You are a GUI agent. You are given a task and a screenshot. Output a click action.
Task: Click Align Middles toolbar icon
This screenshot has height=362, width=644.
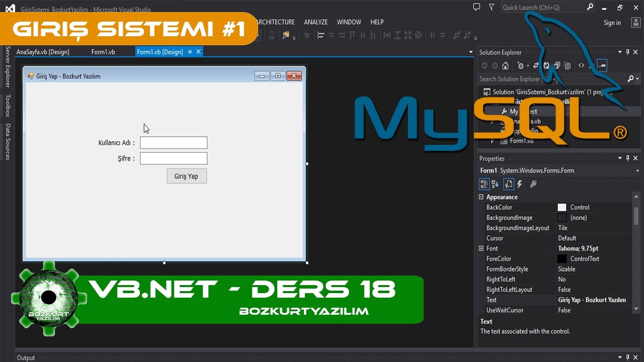[362, 35]
